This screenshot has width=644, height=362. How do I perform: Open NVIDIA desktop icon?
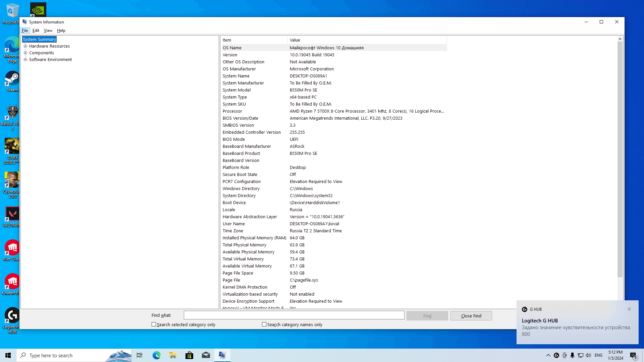point(38,9)
